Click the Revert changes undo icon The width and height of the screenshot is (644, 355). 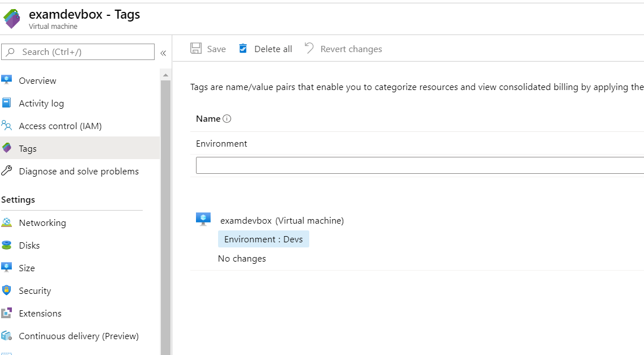[x=309, y=48]
